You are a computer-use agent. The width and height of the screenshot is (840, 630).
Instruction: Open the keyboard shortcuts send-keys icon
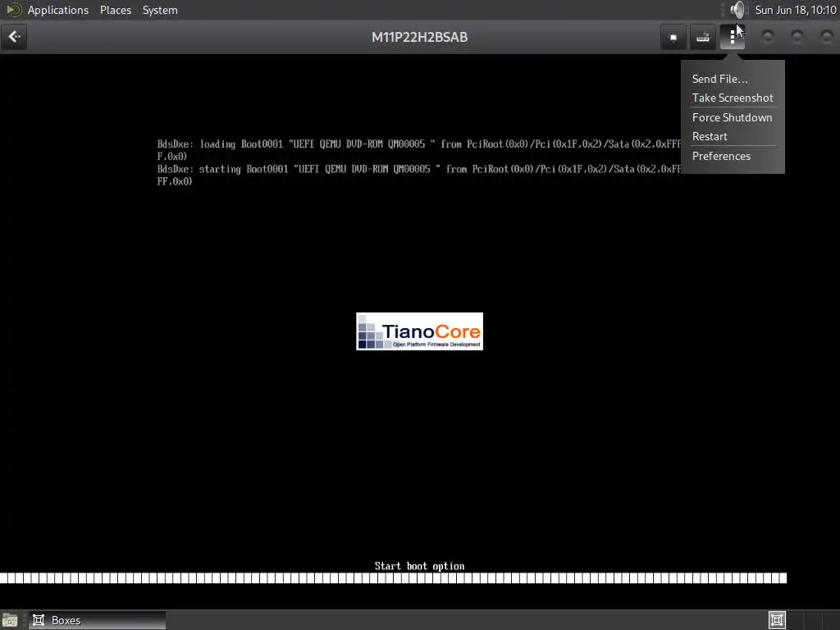(703, 37)
